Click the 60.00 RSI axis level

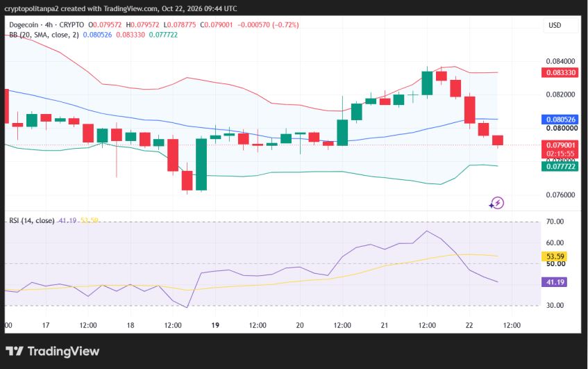[555, 243]
